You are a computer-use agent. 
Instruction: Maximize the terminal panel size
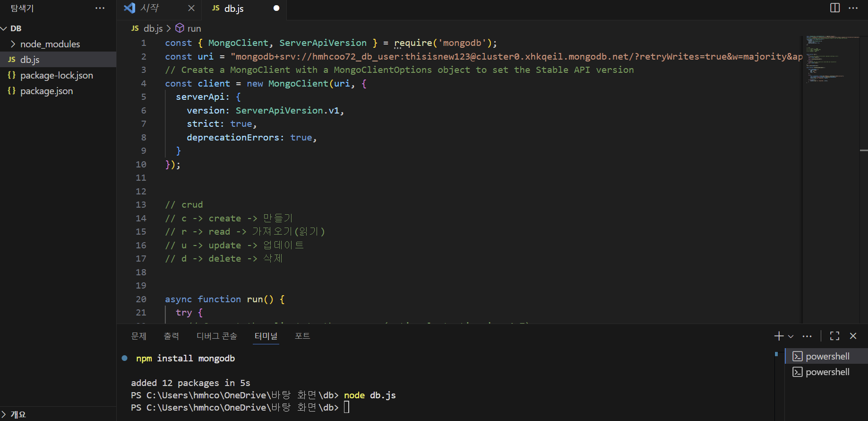834,336
